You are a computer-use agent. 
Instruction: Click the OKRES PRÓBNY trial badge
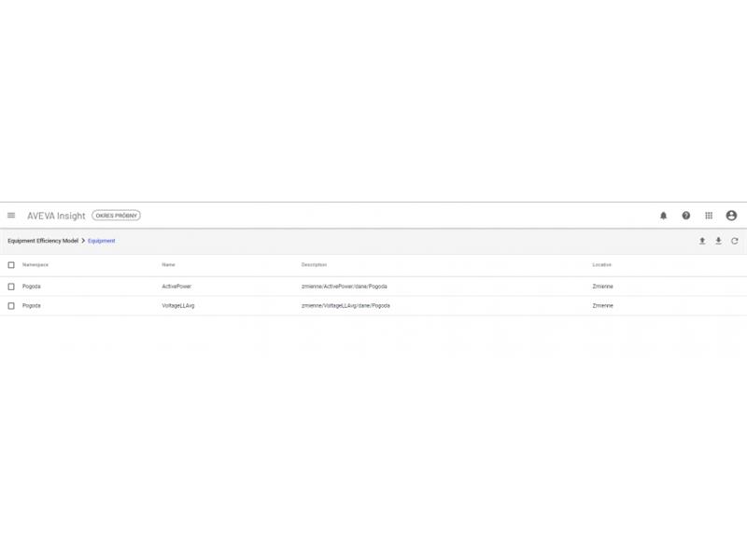[116, 216]
